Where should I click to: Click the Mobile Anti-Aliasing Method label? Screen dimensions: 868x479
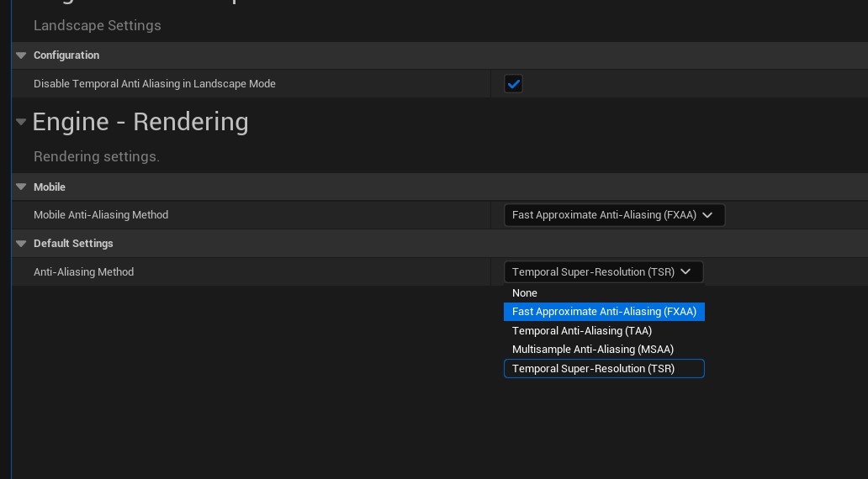coord(101,215)
